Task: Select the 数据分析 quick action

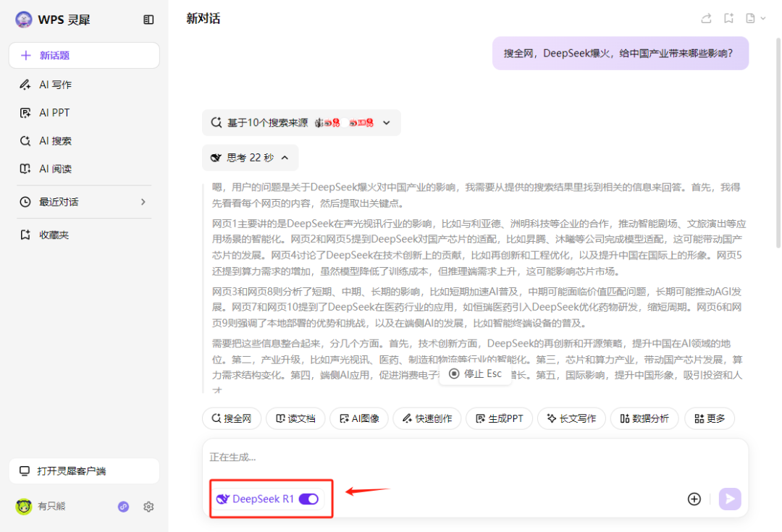Action: pos(644,418)
